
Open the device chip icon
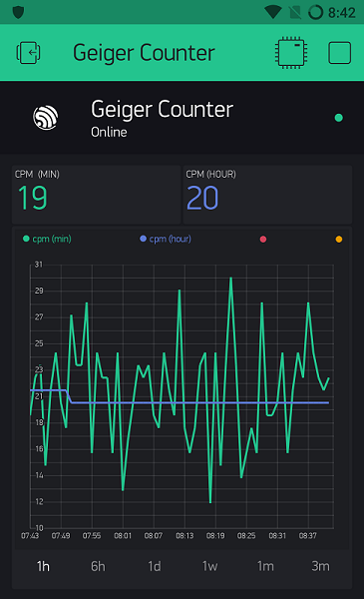pos(291,52)
